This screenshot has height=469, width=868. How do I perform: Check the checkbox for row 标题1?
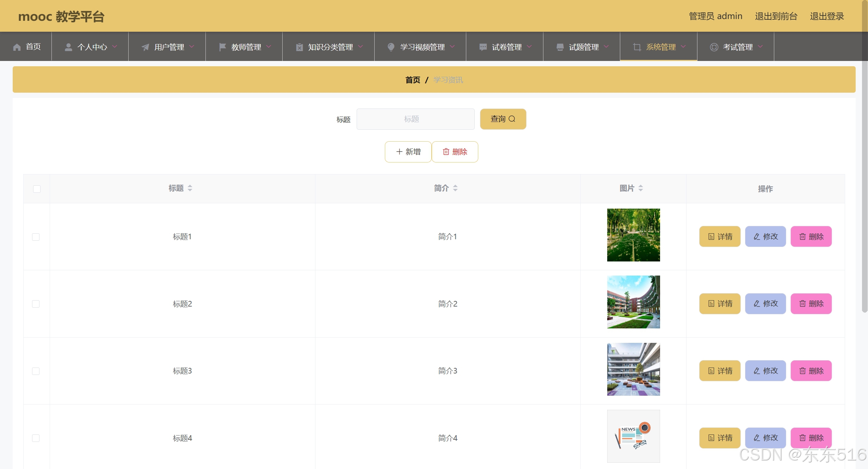(x=36, y=237)
